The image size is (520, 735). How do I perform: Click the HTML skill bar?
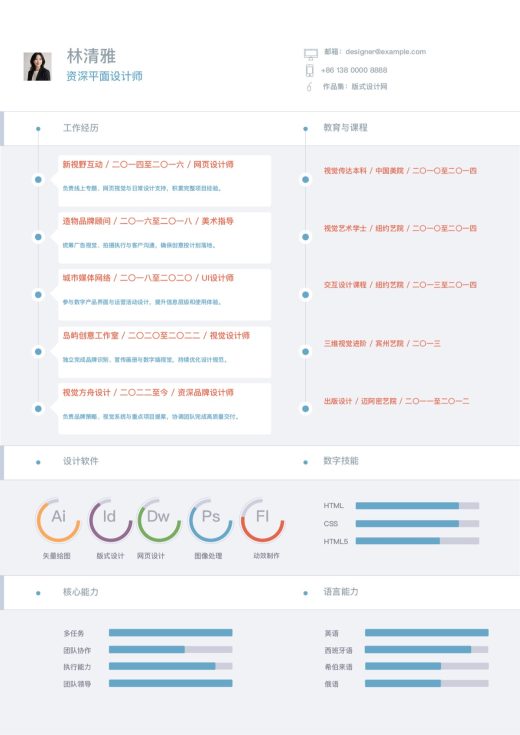point(417,505)
